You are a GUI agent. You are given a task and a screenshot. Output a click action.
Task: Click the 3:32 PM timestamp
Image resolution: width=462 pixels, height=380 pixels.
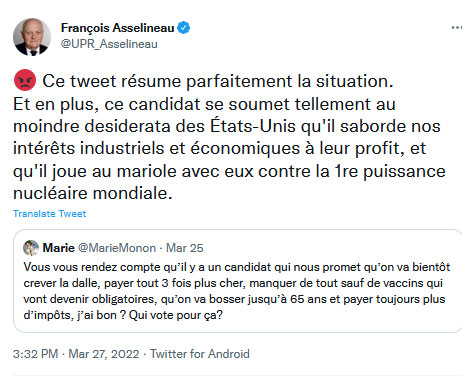coord(36,354)
